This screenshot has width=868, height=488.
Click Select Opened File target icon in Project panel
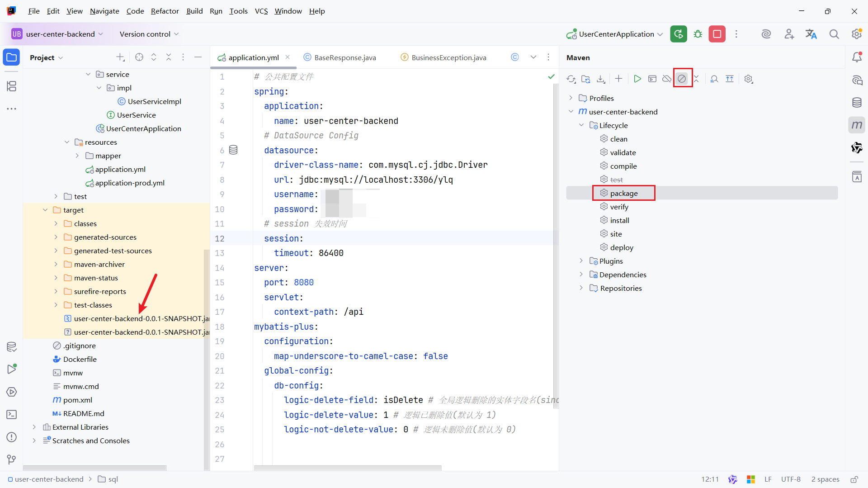(139, 57)
